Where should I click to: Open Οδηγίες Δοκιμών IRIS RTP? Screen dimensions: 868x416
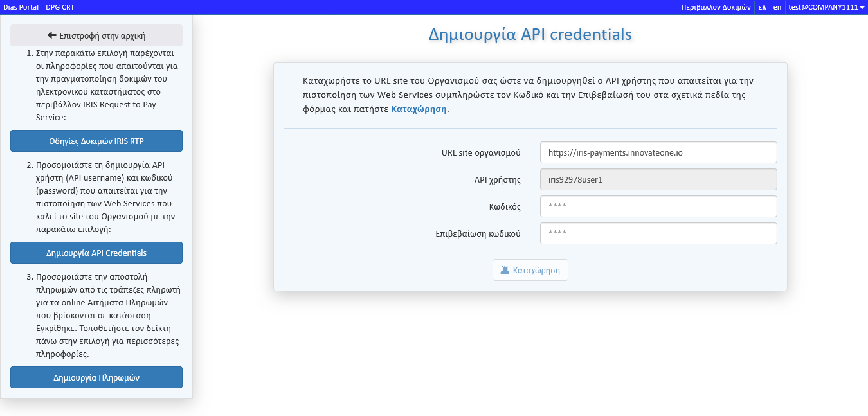coord(96,141)
